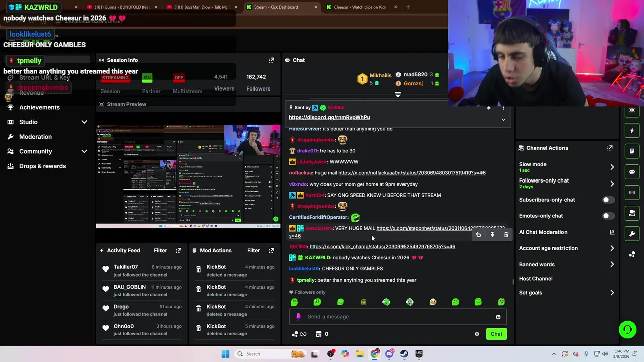Open Epic Games launcher from taskbar

[x=419, y=354]
